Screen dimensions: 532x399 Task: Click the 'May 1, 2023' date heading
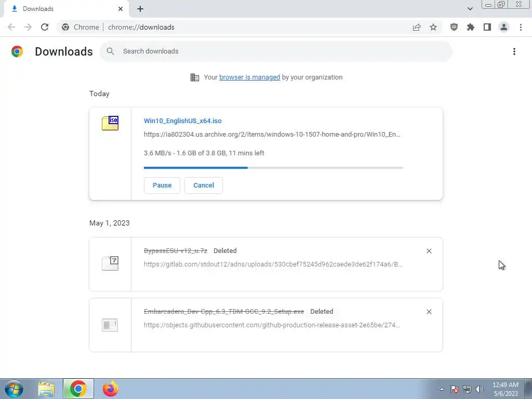point(109,223)
